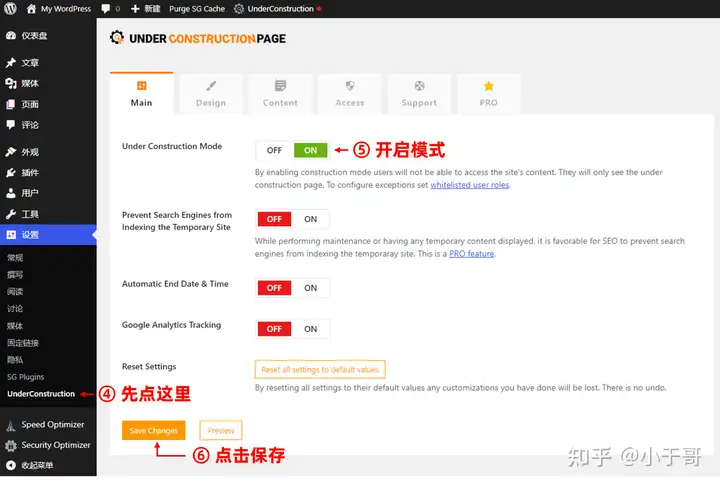This screenshot has width=720, height=486.
Task: Click the Under Construction Page logo gear
Action: point(117,37)
